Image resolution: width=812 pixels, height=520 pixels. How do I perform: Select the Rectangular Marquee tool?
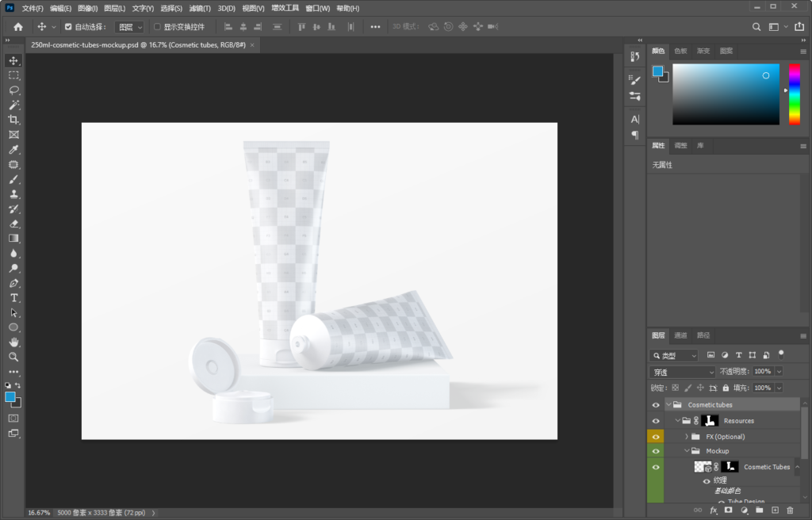pyautogui.click(x=13, y=75)
